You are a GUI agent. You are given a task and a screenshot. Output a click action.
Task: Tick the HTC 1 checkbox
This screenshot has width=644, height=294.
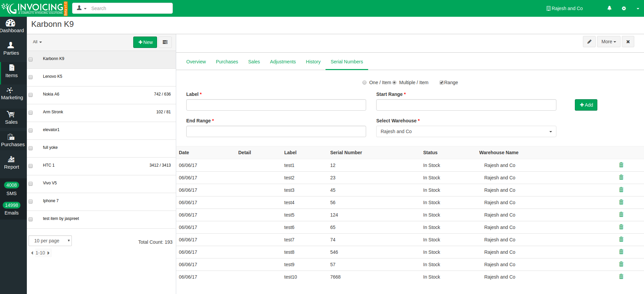[31, 166]
